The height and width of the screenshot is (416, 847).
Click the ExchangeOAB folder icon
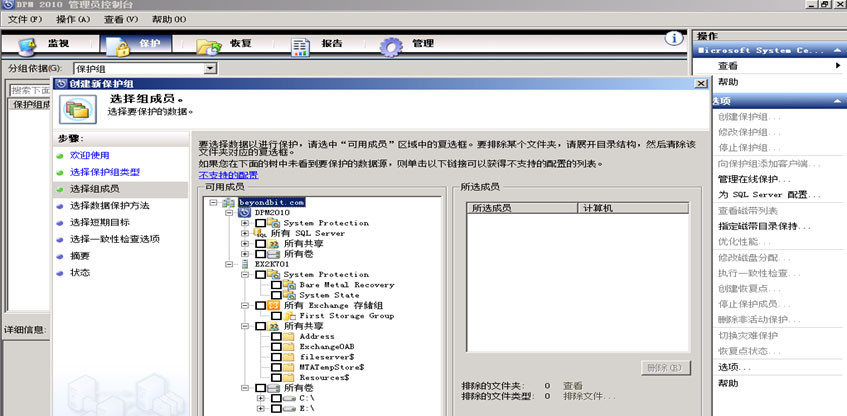[291, 346]
